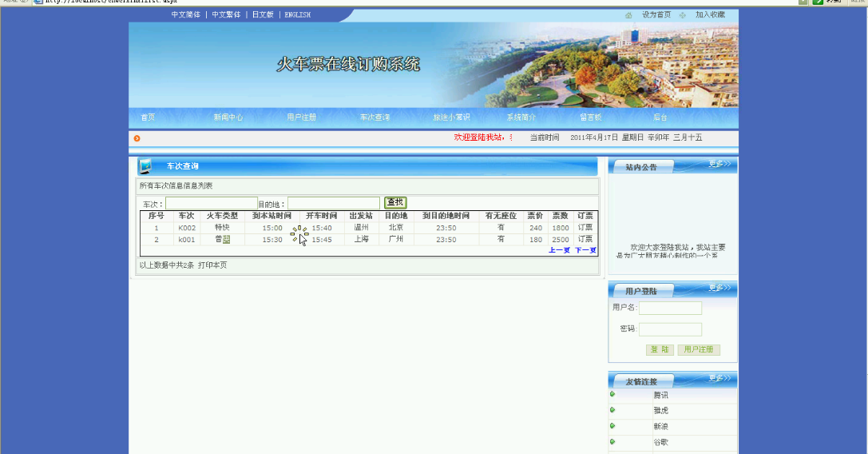Open 新闻中心 in navigation bar

click(228, 117)
